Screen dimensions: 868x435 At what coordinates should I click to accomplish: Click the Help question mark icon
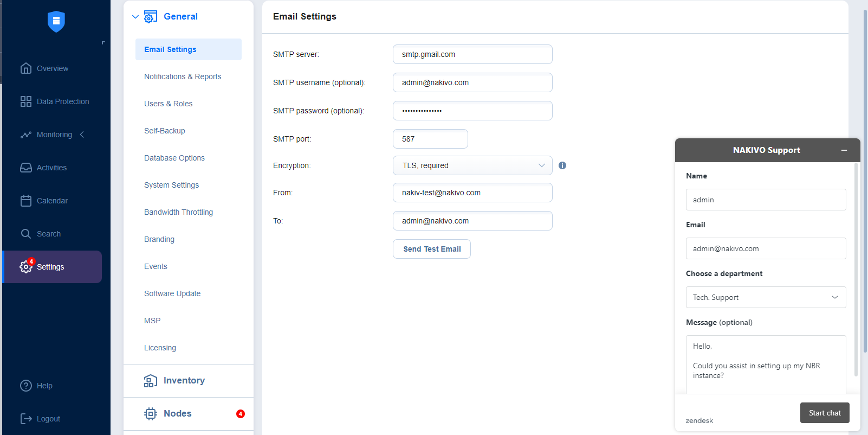pyautogui.click(x=26, y=386)
